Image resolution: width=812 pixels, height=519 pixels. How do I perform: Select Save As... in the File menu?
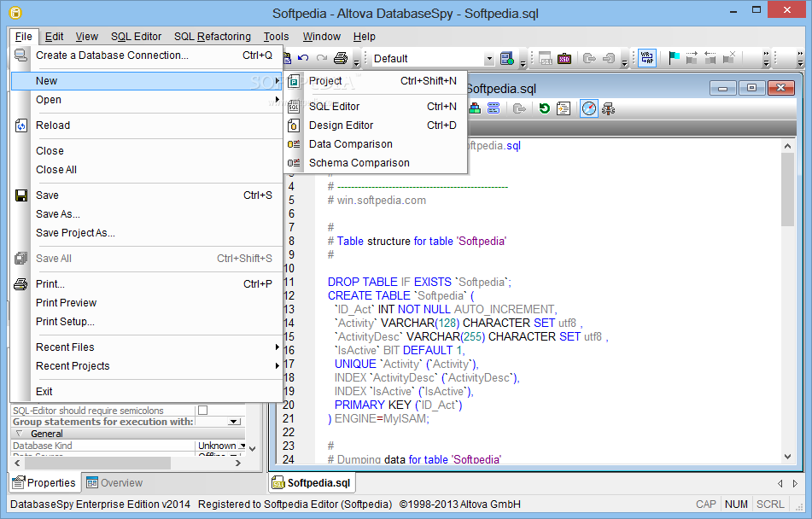tap(147, 214)
